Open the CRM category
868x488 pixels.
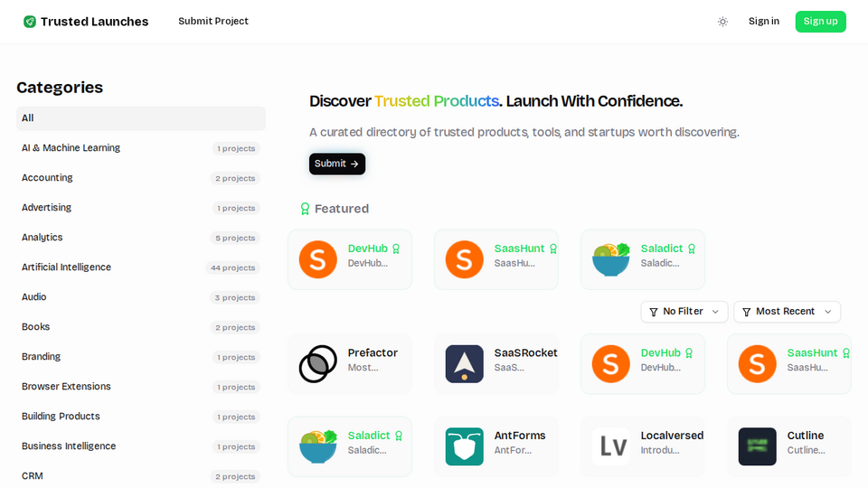[141, 476]
